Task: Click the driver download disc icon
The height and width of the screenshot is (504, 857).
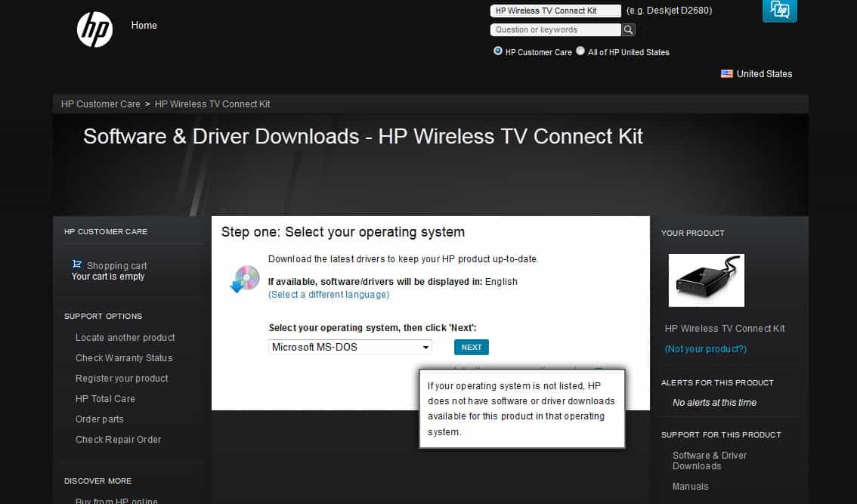Action: pyautogui.click(x=244, y=280)
